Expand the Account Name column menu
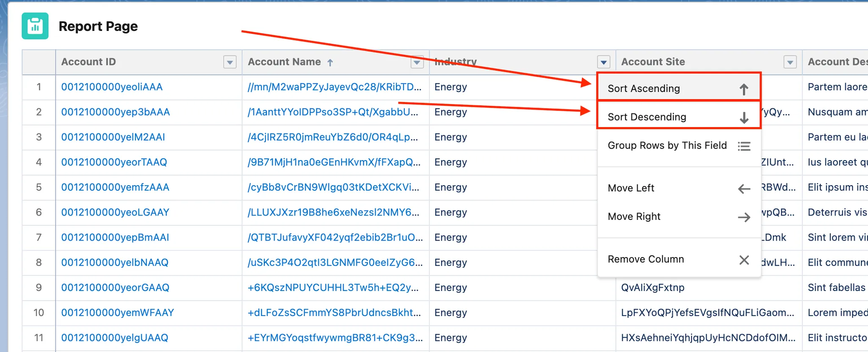Image resolution: width=868 pixels, height=352 pixels. click(417, 62)
